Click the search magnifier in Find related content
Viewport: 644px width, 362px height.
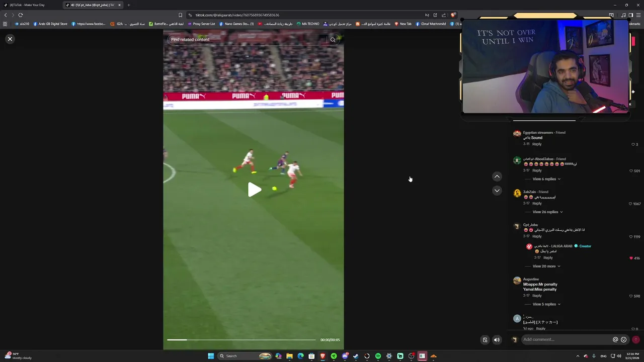click(x=333, y=40)
